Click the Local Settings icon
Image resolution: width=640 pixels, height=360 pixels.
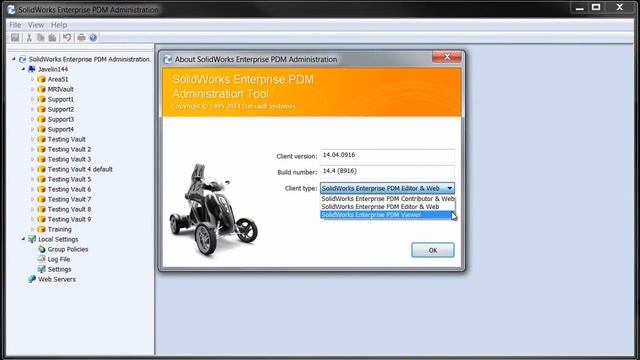(32, 239)
